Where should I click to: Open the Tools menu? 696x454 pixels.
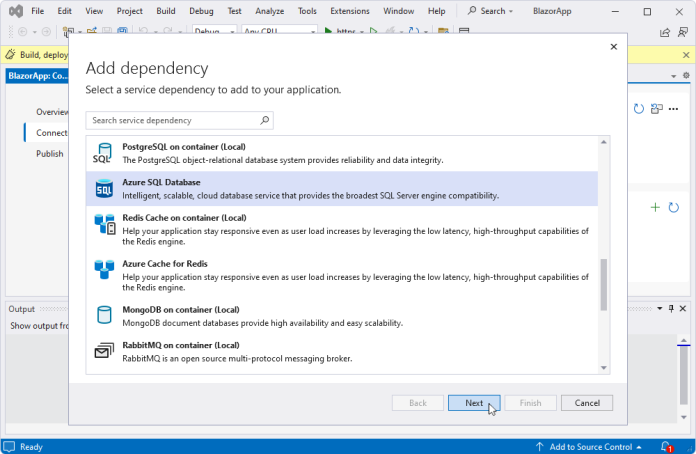tap(307, 11)
